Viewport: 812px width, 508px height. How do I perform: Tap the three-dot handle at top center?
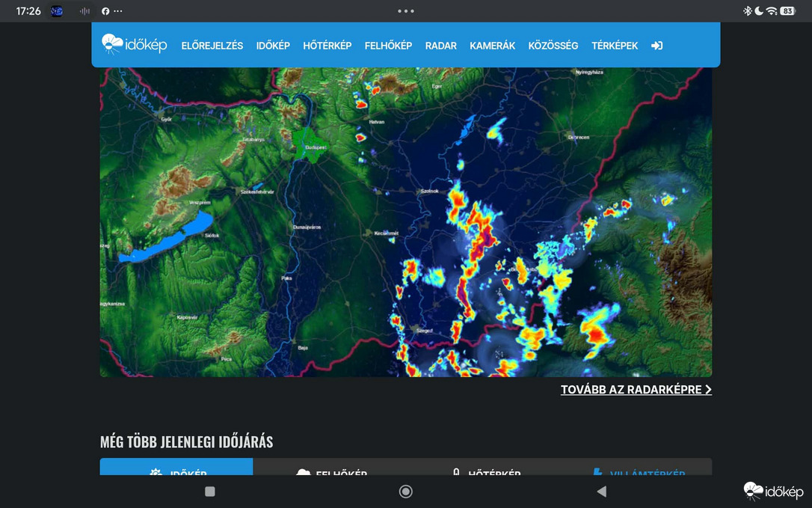[x=406, y=11]
